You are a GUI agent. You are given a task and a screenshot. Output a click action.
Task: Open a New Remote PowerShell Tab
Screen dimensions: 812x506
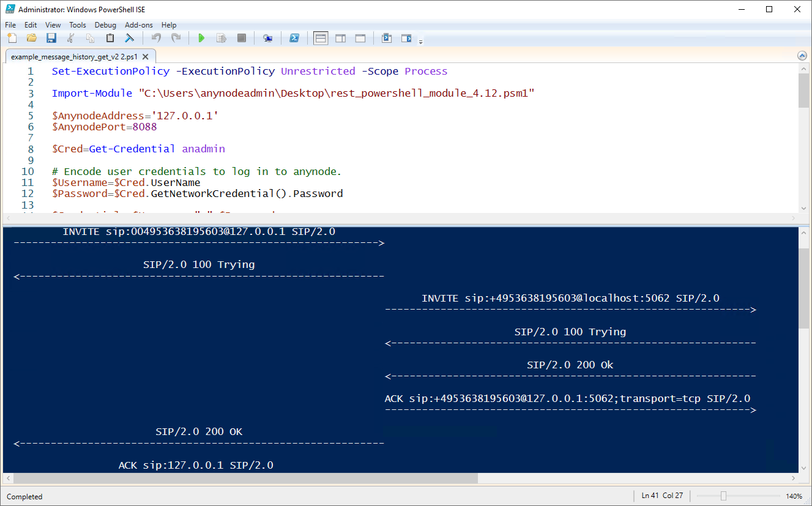267,37
